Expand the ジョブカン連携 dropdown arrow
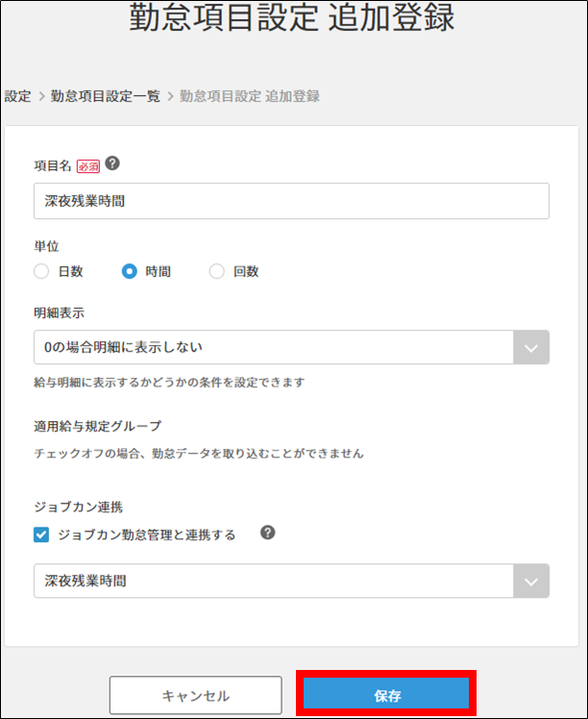The height and width of the screenshot is (719, 588). tap(530, 582)
